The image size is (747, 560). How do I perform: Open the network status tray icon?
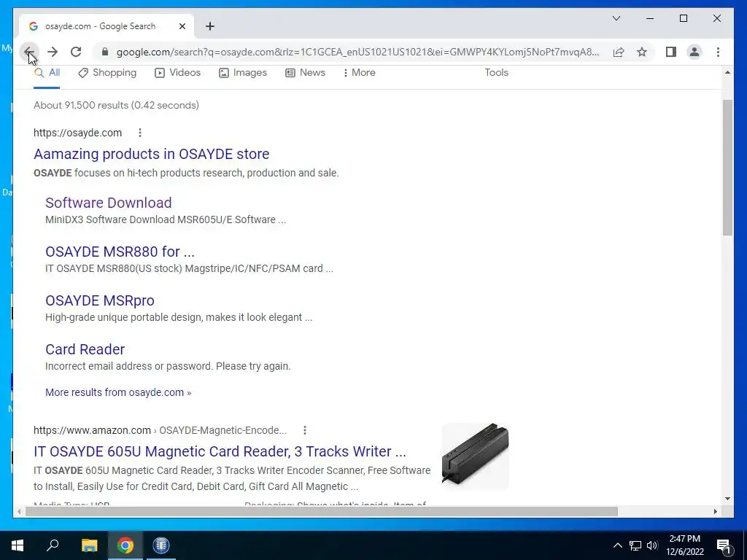click(635, 545)
